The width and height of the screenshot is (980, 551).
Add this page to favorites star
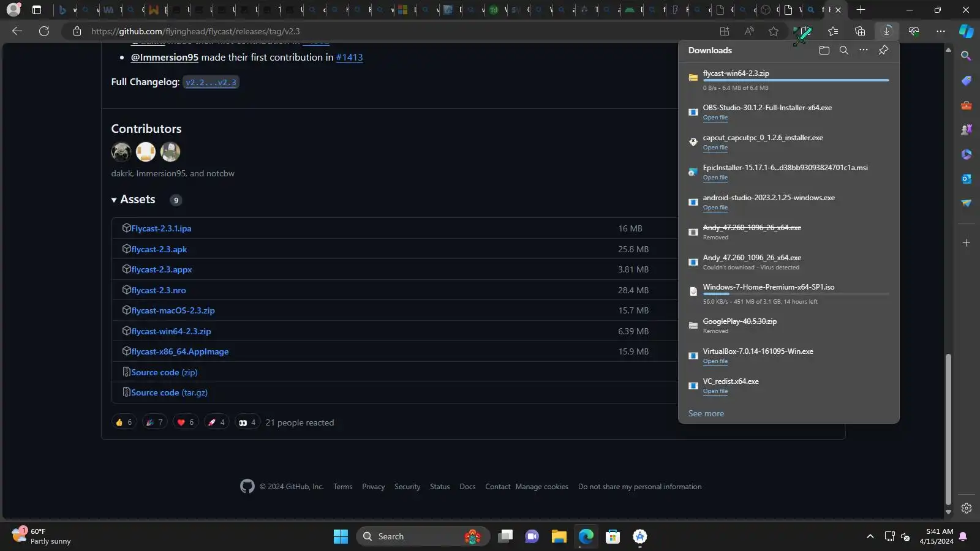pyautogui.click(x=774, y=31)
